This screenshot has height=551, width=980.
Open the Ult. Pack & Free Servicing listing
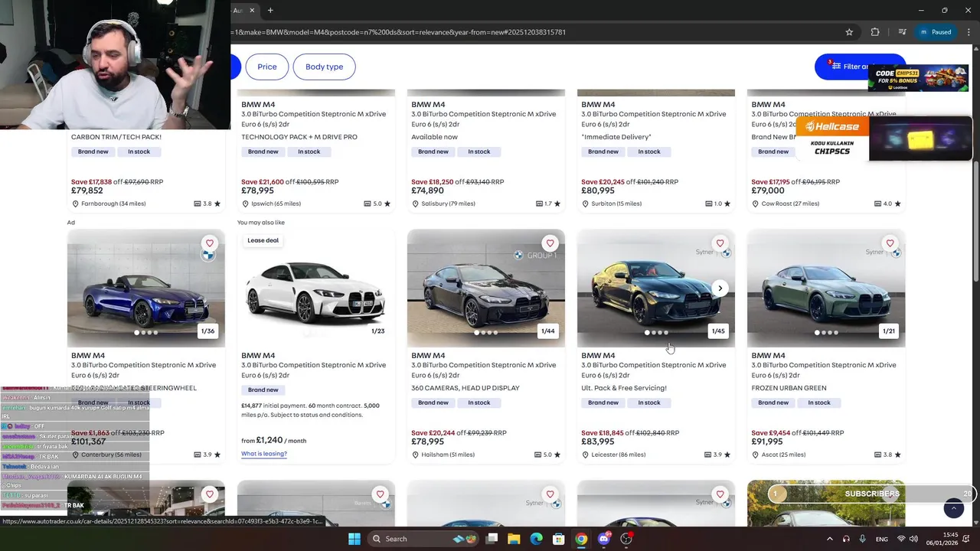624,388
